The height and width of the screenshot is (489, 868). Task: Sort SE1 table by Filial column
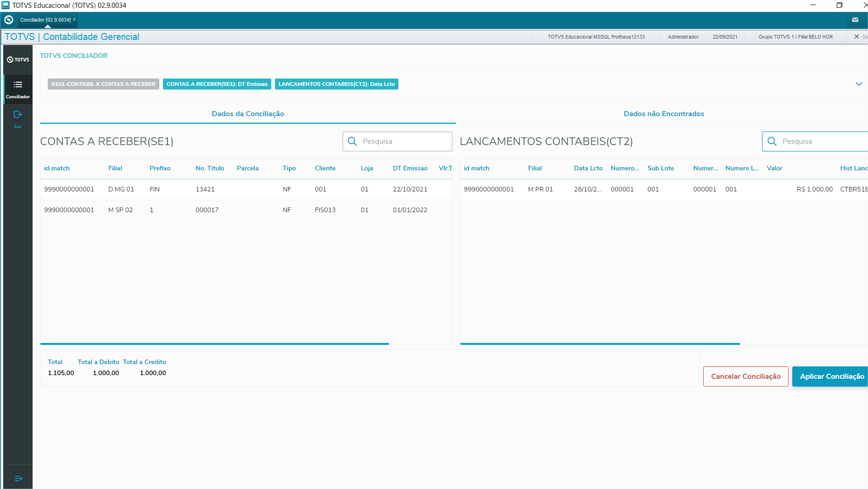(x=115, y=169)
